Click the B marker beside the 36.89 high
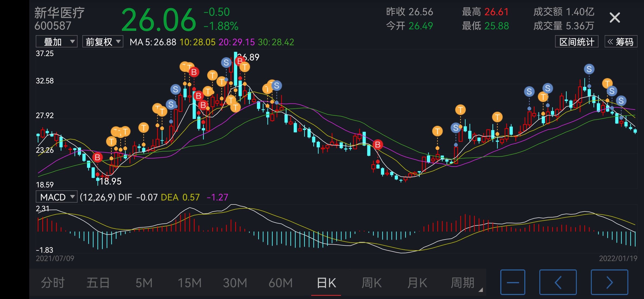Viewport: 644px width, 299px height. [240, 61]
